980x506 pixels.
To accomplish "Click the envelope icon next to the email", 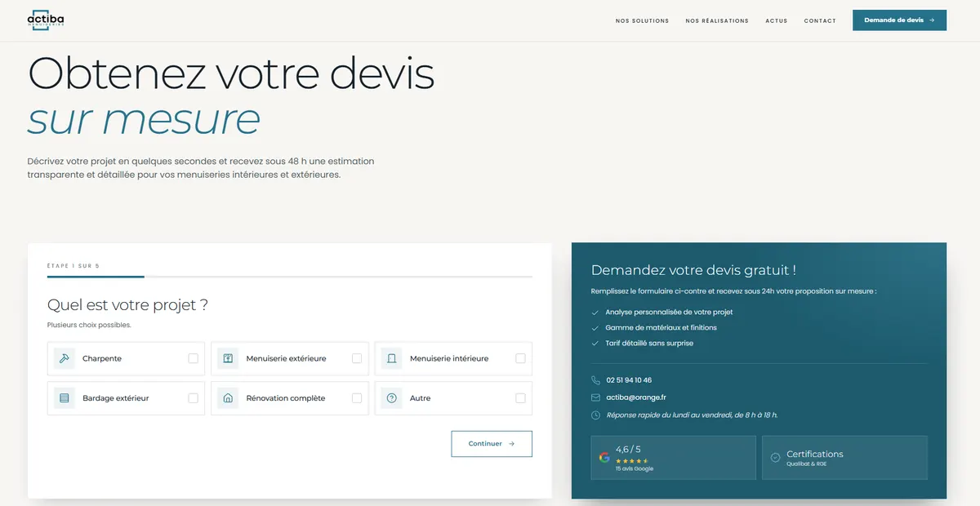I will pyautogui.click(x=595, y=397).
